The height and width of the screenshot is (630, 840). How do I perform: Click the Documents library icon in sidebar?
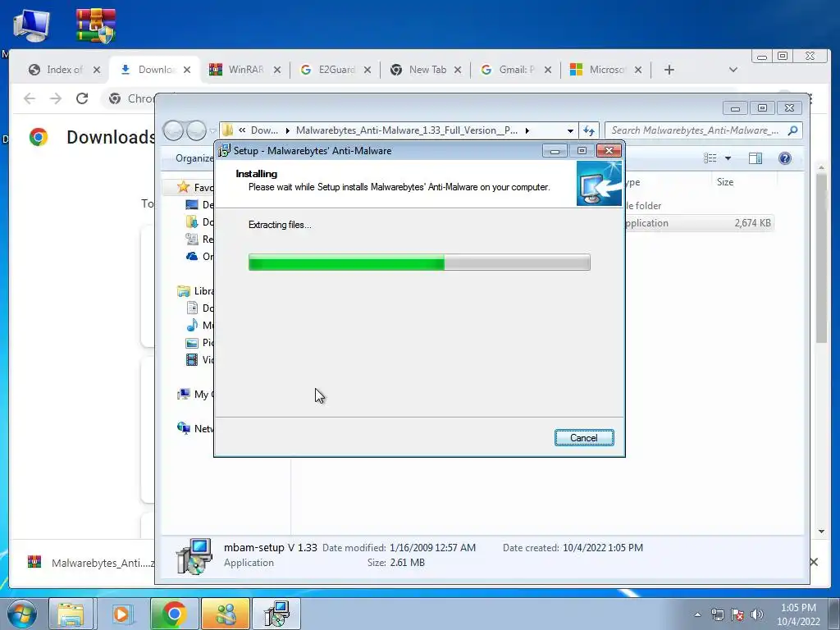pyautogui.click(x=192, y=308)
